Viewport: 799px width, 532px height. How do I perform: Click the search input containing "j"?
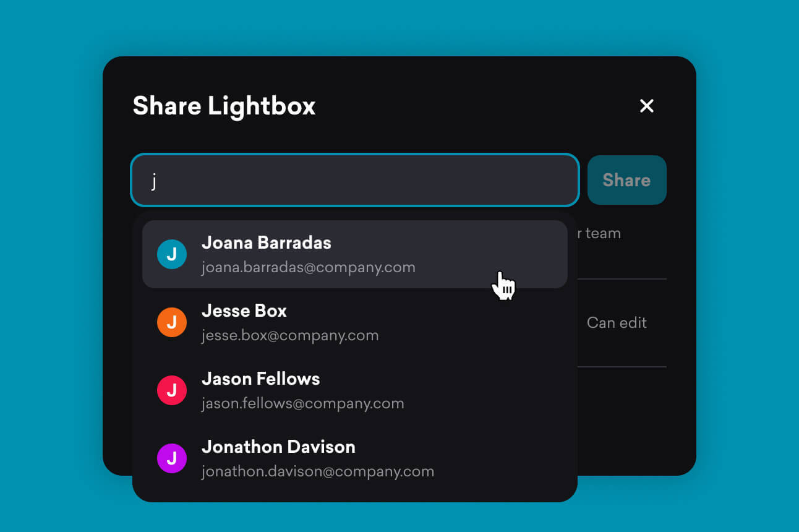tap(354, 181)
